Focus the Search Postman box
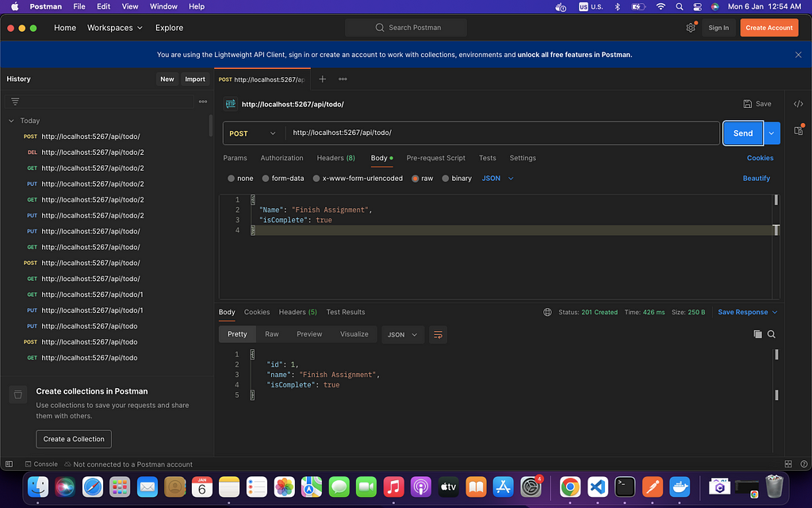 [406, 28]
